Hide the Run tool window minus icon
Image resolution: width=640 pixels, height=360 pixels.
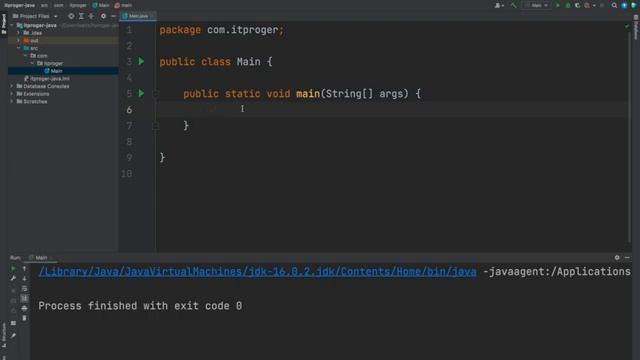(x=627, y=258)
